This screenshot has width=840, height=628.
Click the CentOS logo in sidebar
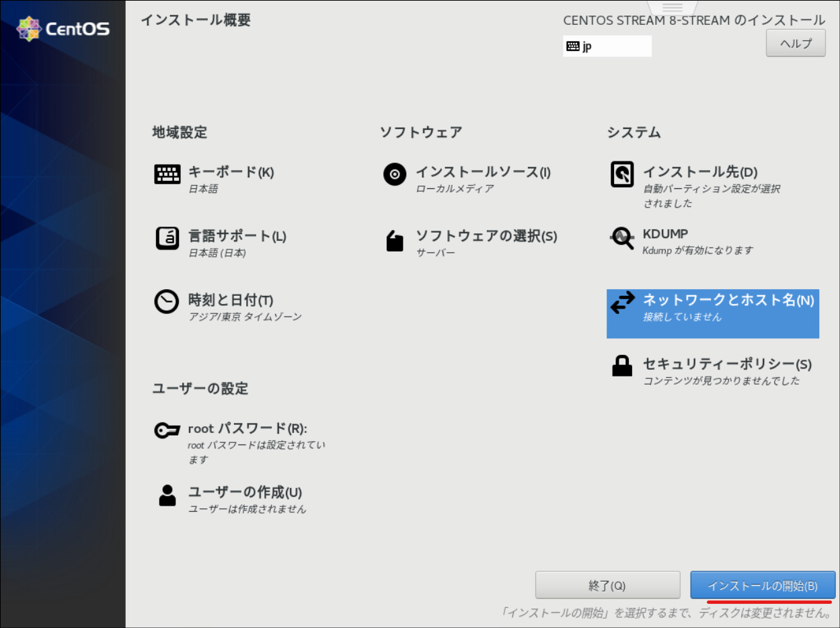tap(63, 29)
